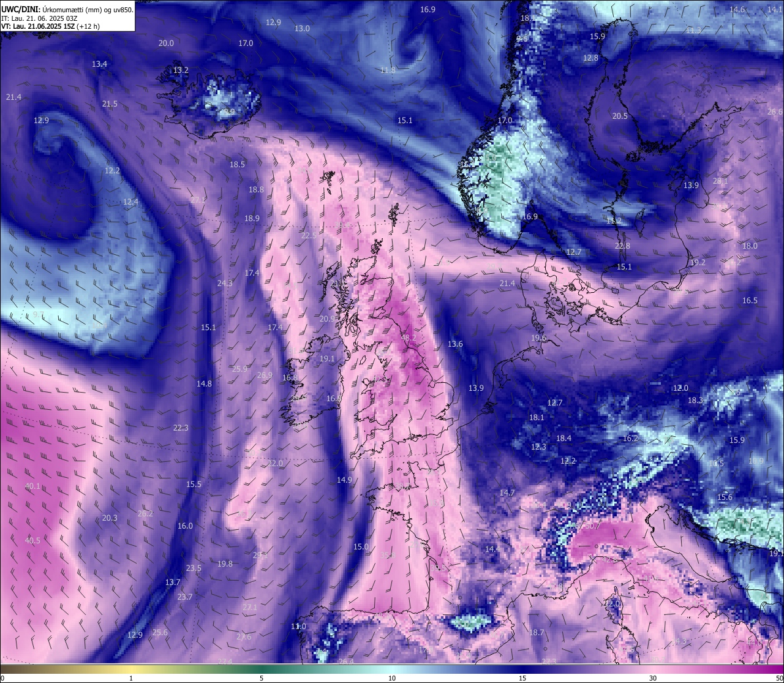784x683 pixels.
Task: Click the 18.8 value on the map
Action: tap(256, 189)
